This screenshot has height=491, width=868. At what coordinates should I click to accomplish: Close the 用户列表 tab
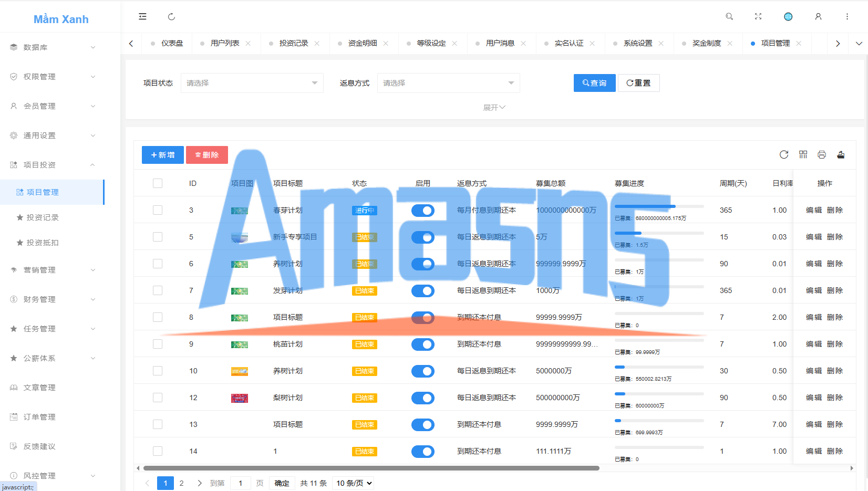pos(248,43)
